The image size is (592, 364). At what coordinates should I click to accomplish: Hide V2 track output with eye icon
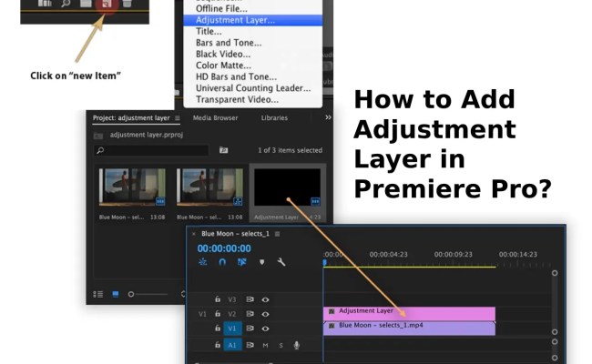[265, 314]
